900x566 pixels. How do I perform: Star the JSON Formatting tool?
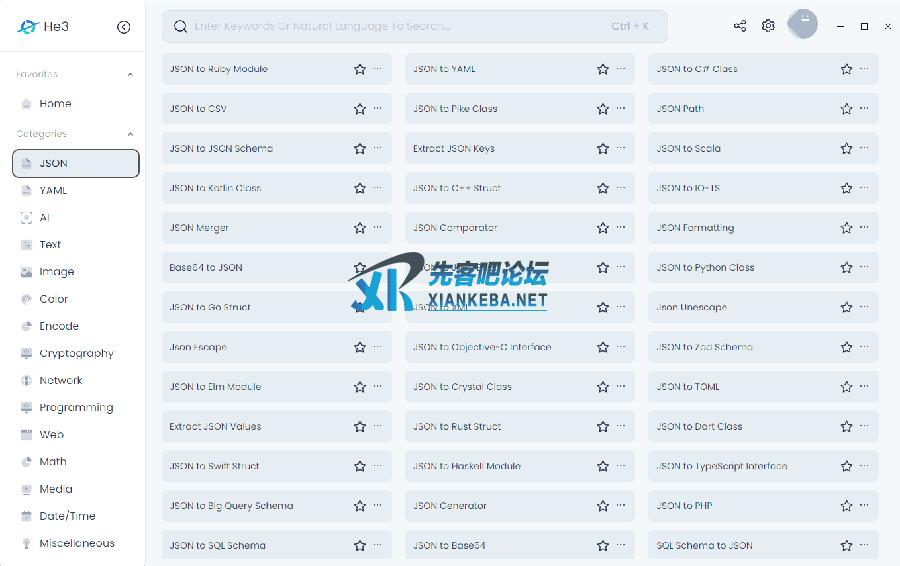[846, 228]
